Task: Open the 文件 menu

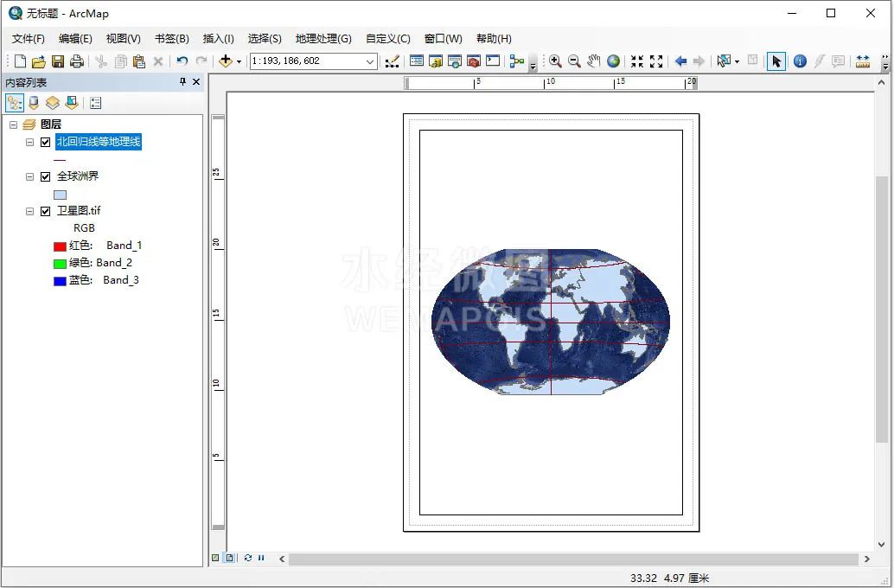Action: pos(27,38)
